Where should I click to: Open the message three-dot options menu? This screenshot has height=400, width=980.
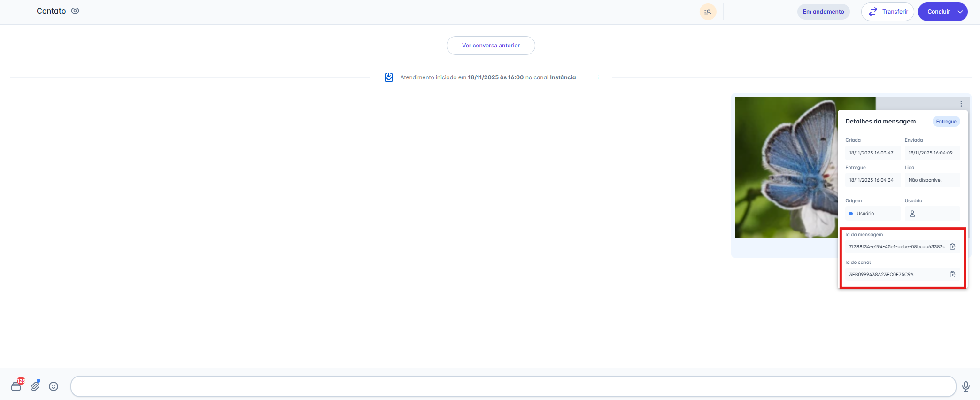(961, 104)
